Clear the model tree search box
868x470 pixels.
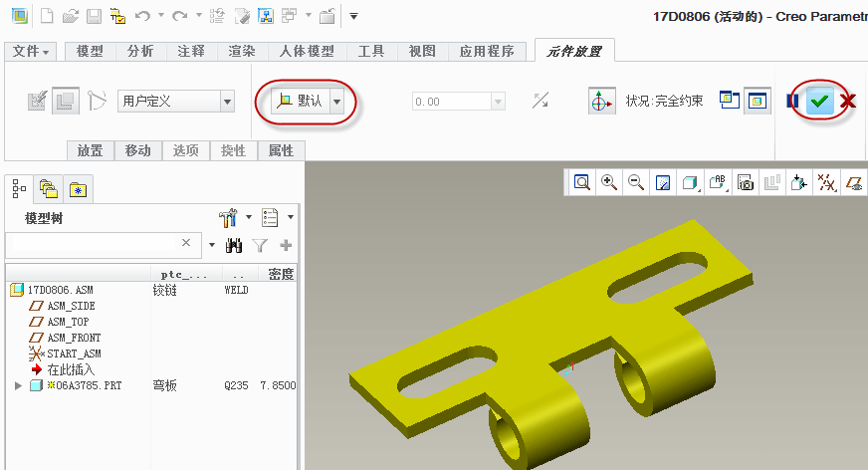coord(186,243)
